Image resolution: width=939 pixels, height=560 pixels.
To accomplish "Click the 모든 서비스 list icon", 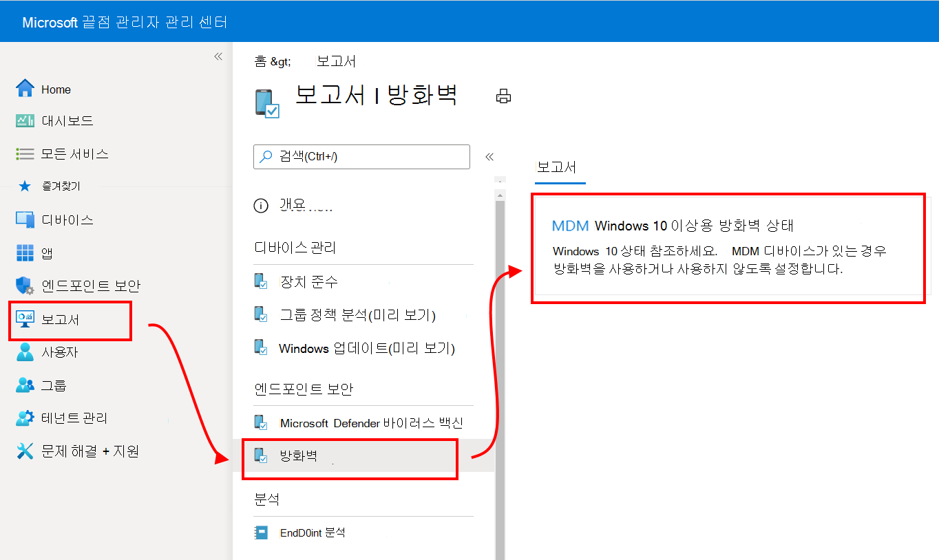I will click(25, 154).
